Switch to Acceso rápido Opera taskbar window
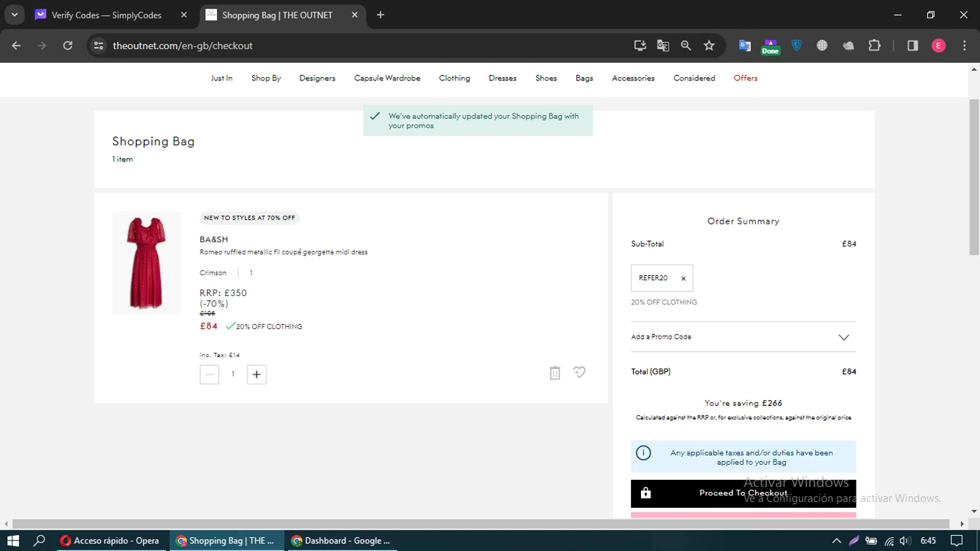Image resolution: width=980 pixels, height=551 pixels. pyautogui.click(x=110, y=541)
